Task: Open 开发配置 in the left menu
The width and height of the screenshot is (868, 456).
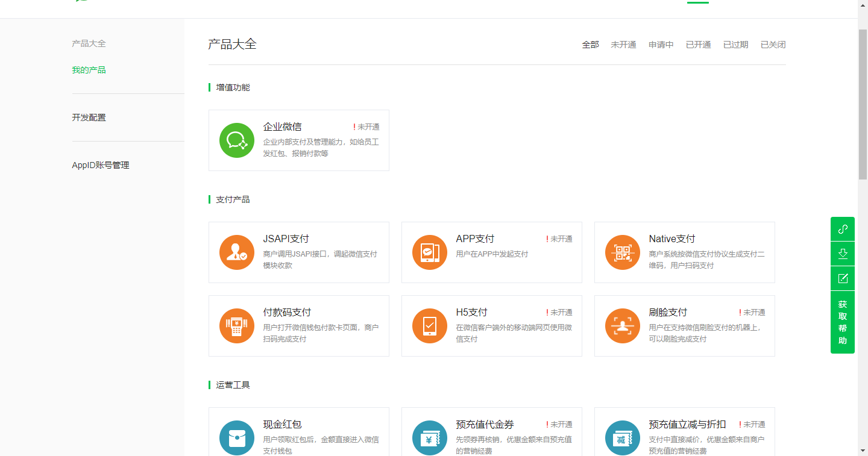Action: pyautogui.click(x=89, y=117)
